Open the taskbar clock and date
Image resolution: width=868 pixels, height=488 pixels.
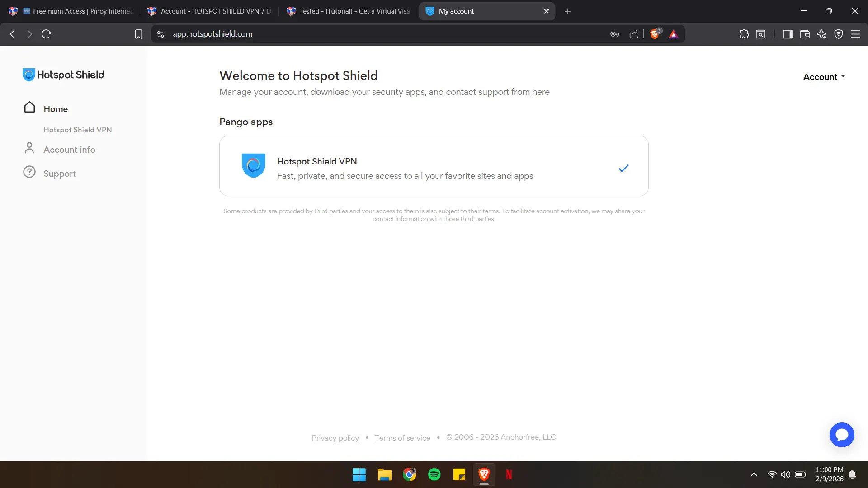pyautogui.click(x=829, y=474)
